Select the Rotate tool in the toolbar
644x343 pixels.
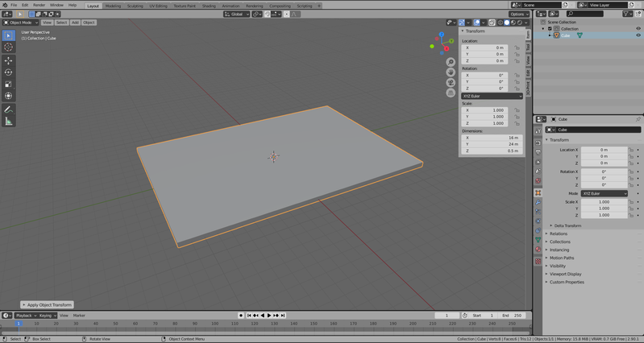click(x=8, y=72)
